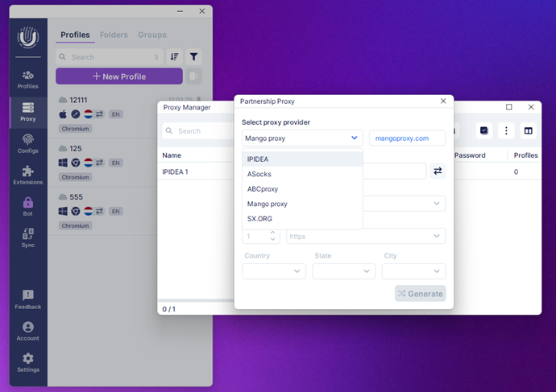Click the checked-box select icon in Proxy Manager
The height and width of the screenshot is (392, 556).
[483, 130]
